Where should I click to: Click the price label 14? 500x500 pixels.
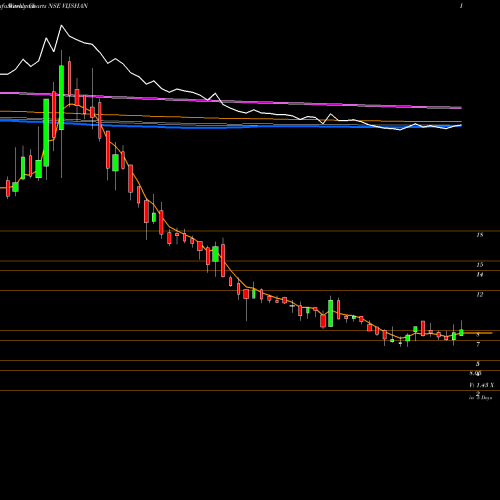(480, 275)
